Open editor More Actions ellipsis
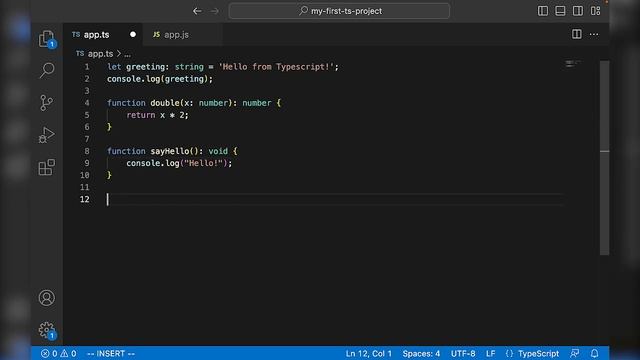The image size is (640, 360). (x=594, y=34)
